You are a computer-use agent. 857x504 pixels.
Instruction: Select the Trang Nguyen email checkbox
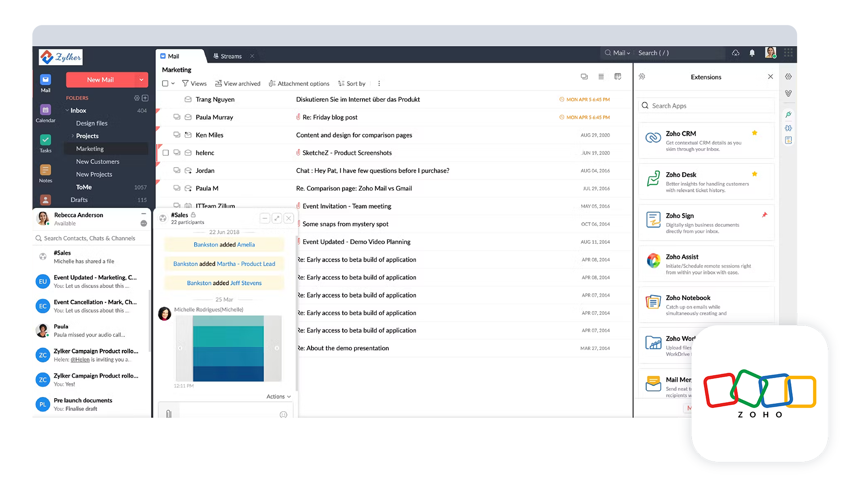167,99
